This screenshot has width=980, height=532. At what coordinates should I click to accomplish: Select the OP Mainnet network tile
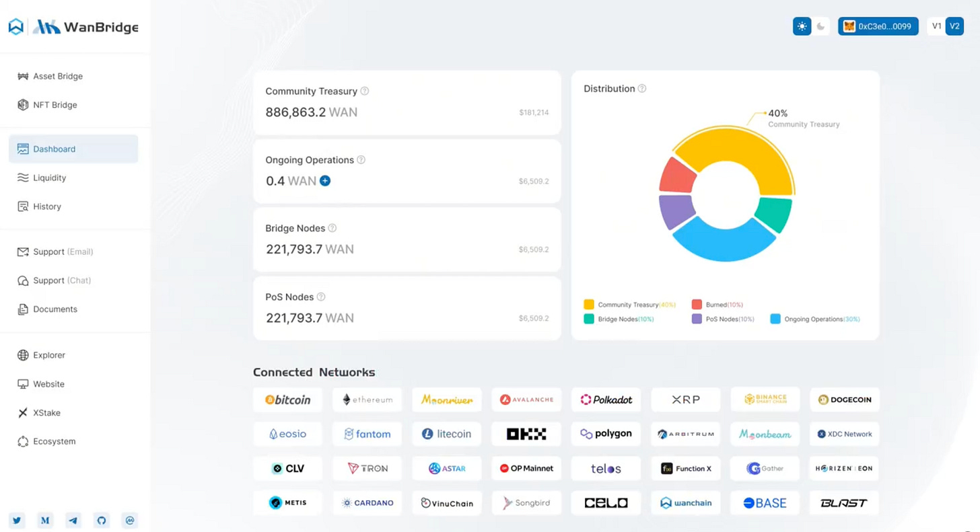point(526,468)
